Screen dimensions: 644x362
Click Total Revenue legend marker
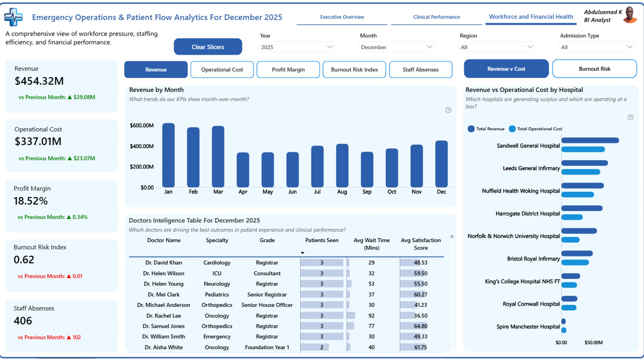tap(471, 129)
